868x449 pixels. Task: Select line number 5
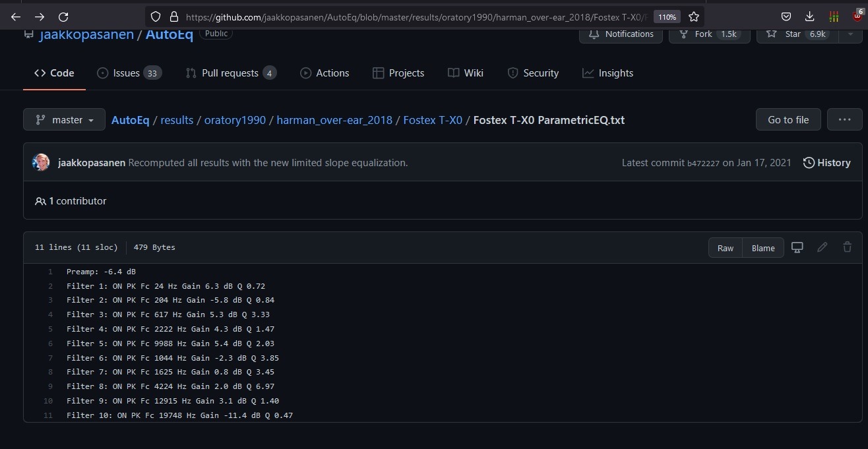[50, 329]
